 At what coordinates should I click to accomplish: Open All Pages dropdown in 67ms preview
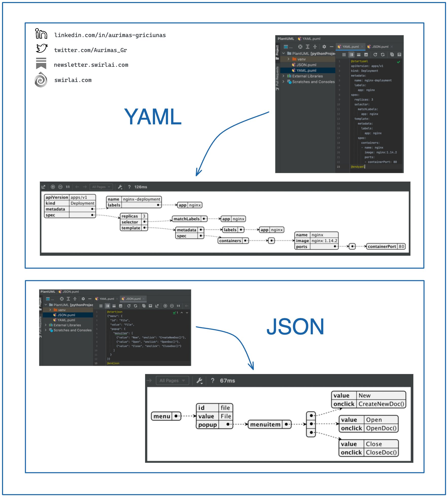pyautogui.click(x=172, y=380)
